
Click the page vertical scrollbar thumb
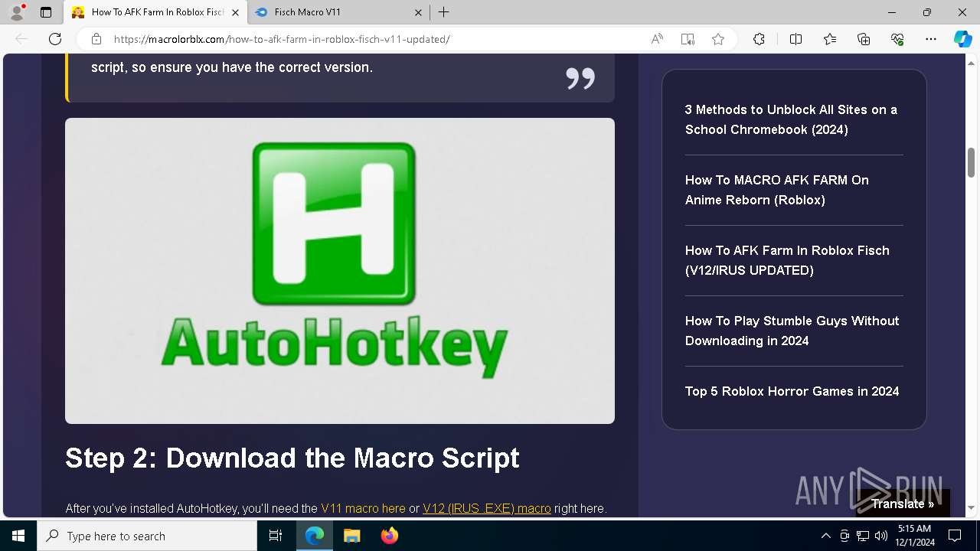pyautogui.click(x=971, y=161)
